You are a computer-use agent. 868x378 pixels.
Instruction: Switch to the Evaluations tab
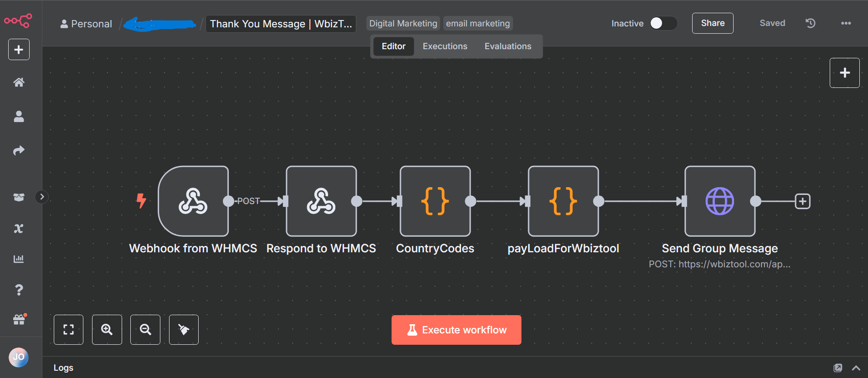pyautogui.click(x=508, y=46)
